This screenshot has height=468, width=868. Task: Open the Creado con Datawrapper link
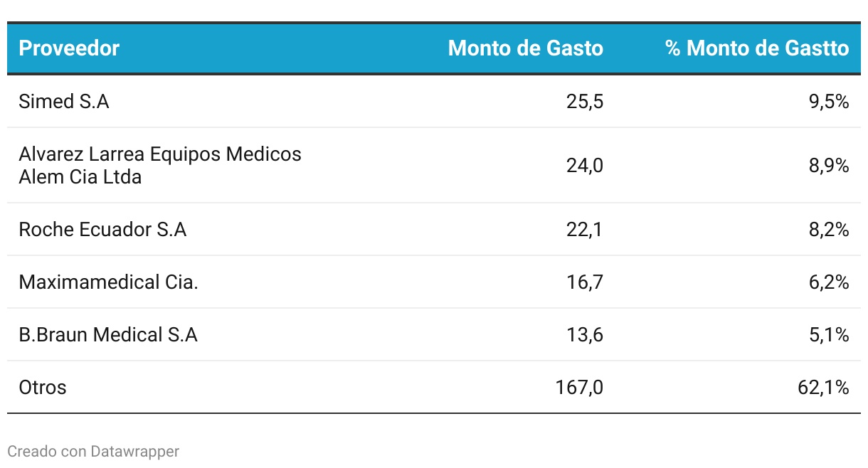coord(93,451)
